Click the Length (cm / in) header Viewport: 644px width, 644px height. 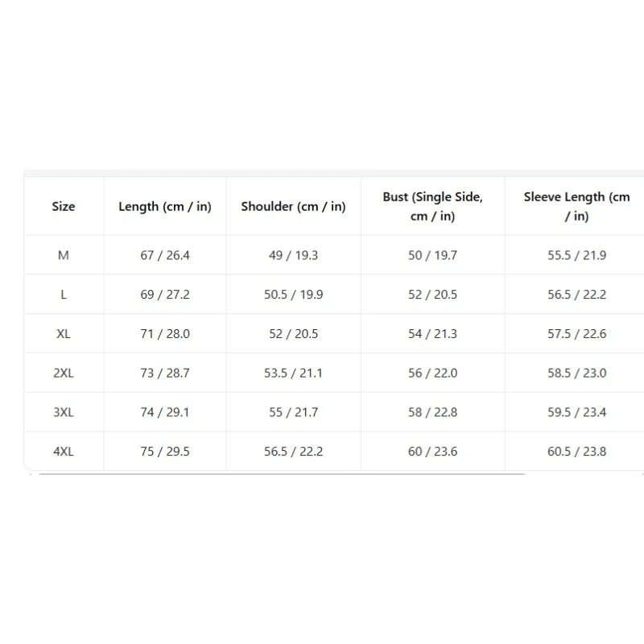click(165, 206)
